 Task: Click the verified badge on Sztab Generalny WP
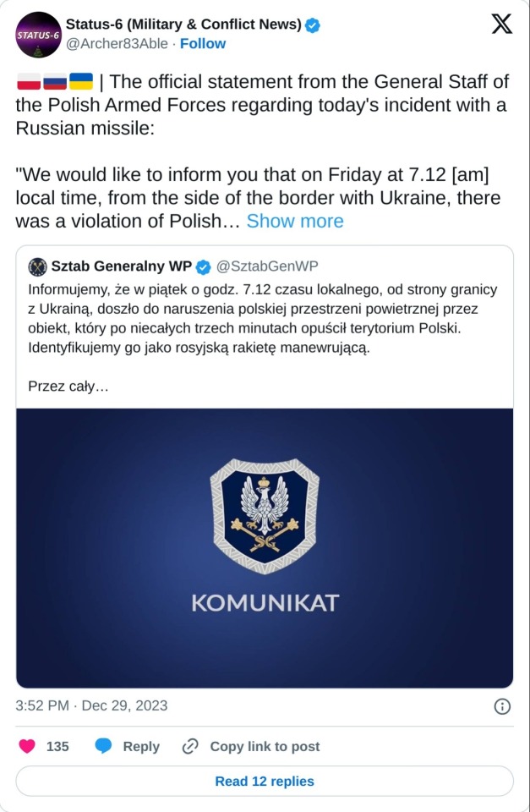coord(204,267)
